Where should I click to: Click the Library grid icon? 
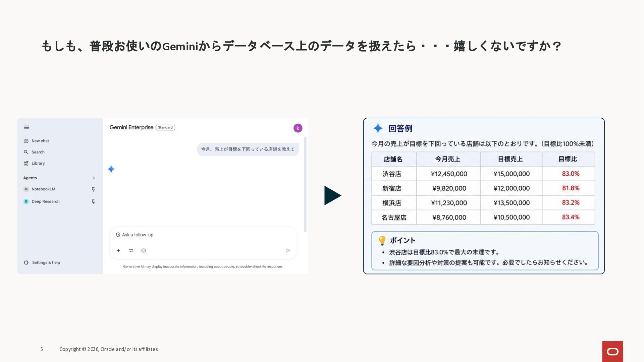(x=26, y=164)
